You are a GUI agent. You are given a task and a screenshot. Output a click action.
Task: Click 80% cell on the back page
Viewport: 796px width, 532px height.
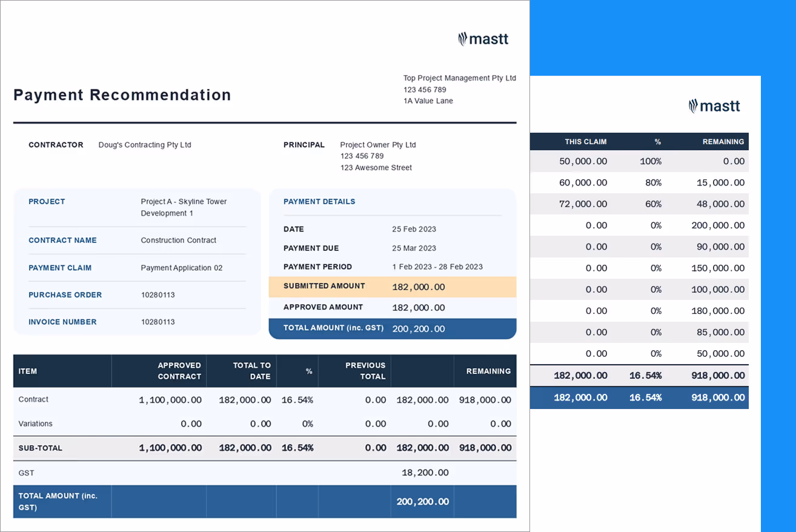coord(654,183)
